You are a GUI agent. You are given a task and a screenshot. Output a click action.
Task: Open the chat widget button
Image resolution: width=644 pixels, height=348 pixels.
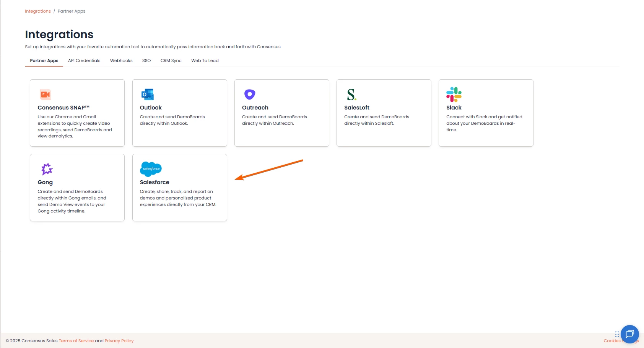(x=629, y=334)
